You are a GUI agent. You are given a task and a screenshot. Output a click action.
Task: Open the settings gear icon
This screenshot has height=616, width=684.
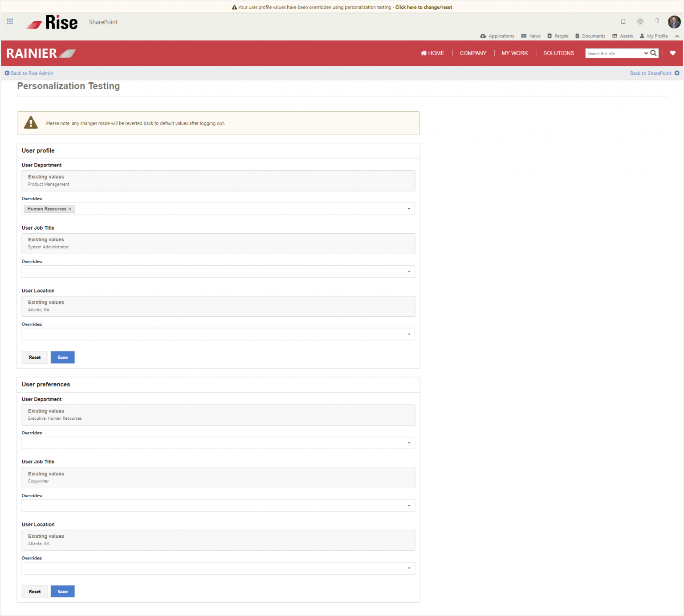click(x=640, y=21)
